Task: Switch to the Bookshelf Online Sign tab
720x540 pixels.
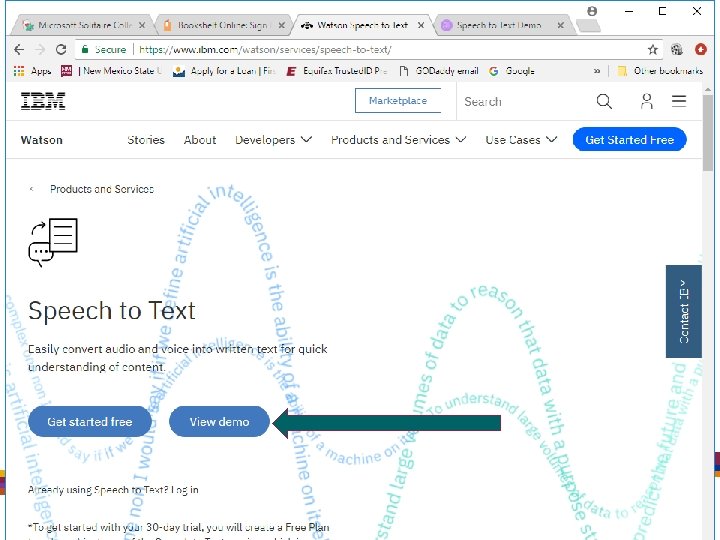Action: (x=222, y=25)
